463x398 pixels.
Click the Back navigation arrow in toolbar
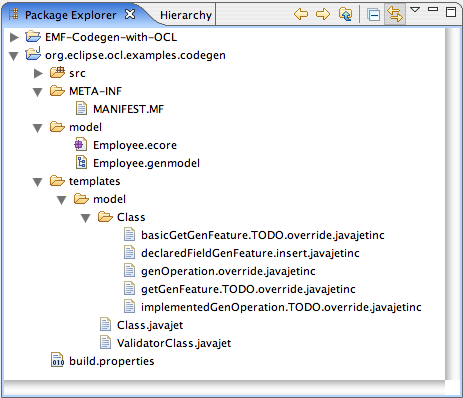pos(301,14)
